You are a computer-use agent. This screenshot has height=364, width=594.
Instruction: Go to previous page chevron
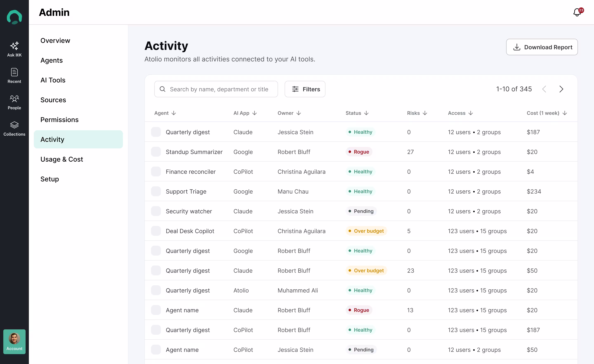[544, 89]
